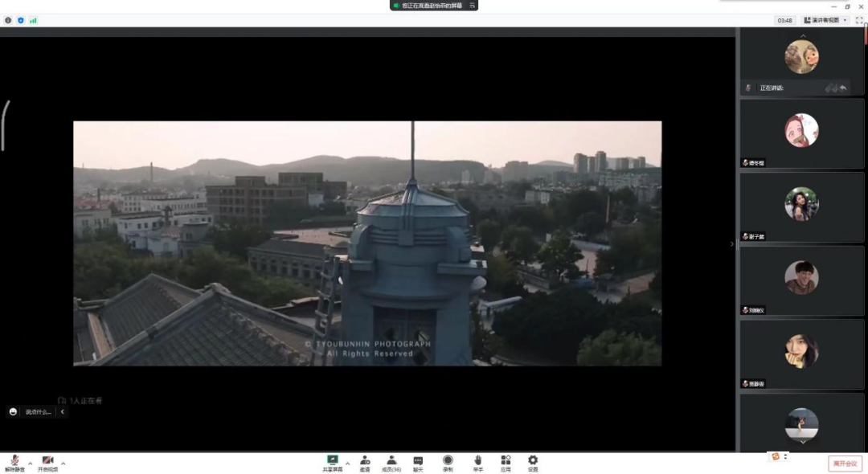Viewport: 868px width, 474px height.
Task: Click the emoji smiley icon in chat bar
Action: [x=13, y=411]
